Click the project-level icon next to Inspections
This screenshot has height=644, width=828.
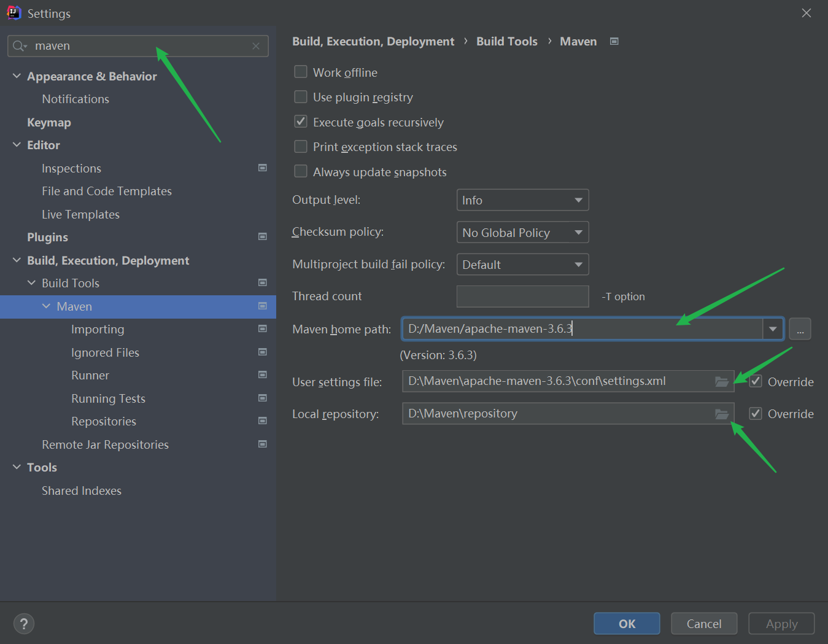pos(263,168)
